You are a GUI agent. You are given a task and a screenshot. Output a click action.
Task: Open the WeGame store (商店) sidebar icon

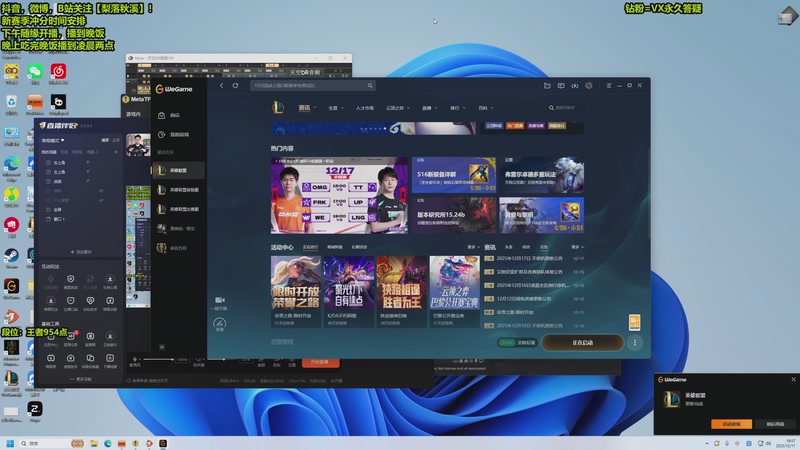161,115
